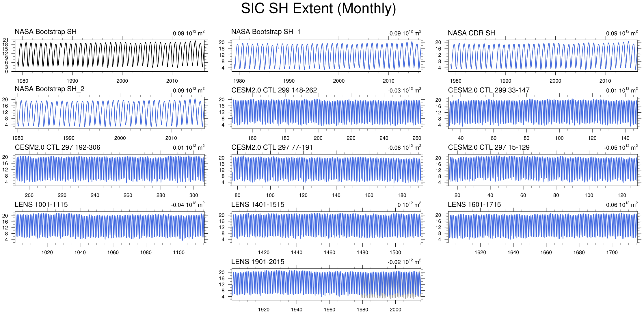644x314 pixels.
Task: Click the NASA CDR SH panel title
Action: click(x=471, y=33)
